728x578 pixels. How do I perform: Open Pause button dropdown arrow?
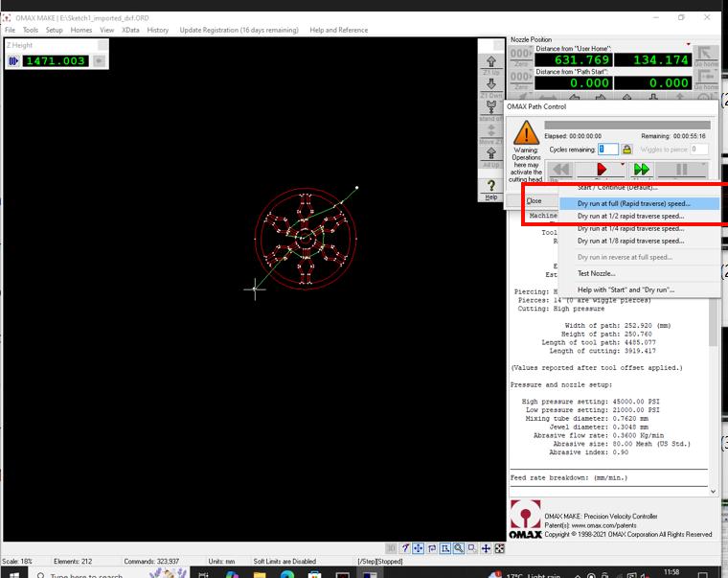(704, 164)
